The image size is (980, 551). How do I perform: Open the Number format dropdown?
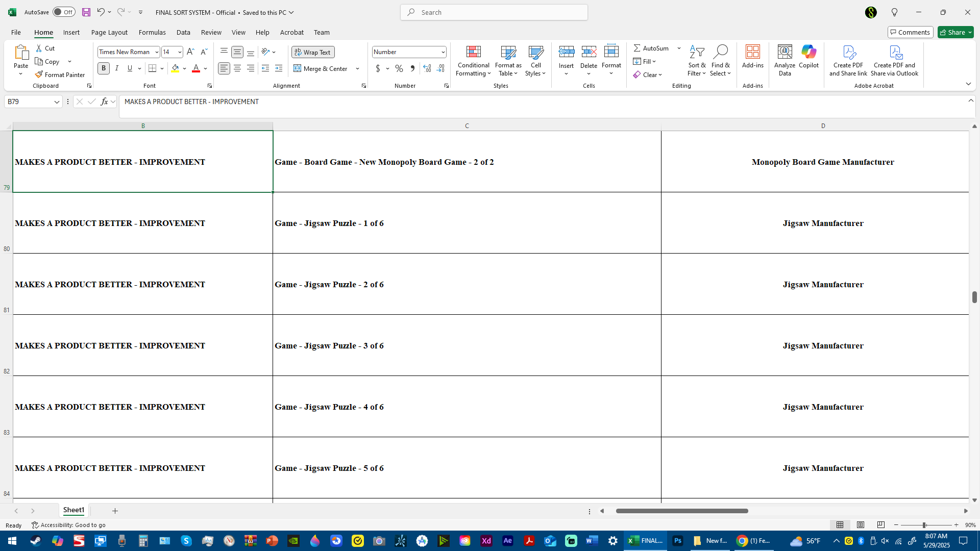(x=443, y=52)
